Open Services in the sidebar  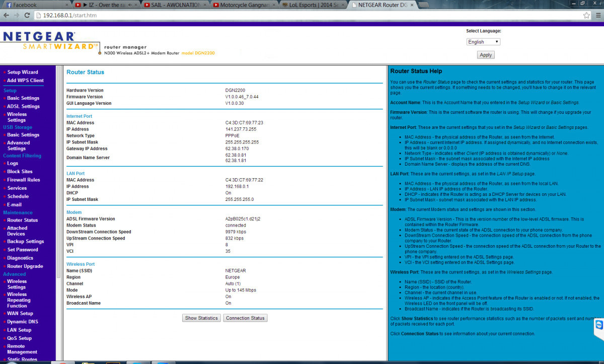coord(17,188)
